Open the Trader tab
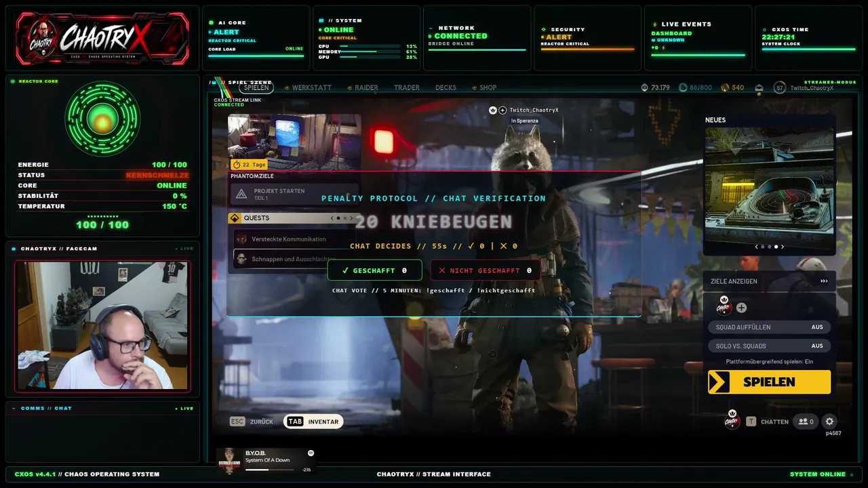This screenshot has height=488, width=868. click(407, 87)
